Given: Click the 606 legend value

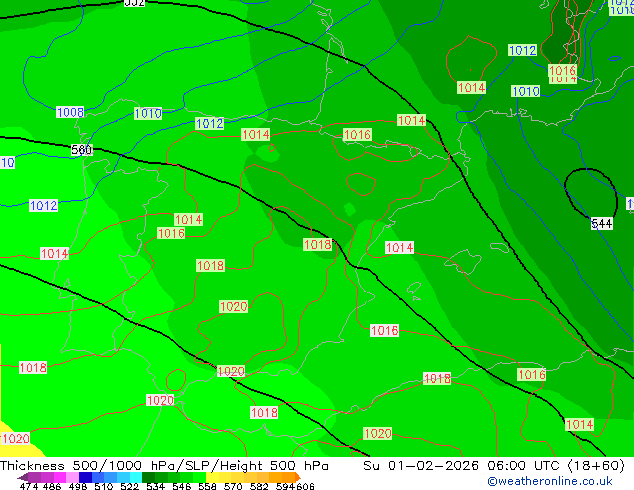Looking at the screenshot, I should click(x=305, y=486).
